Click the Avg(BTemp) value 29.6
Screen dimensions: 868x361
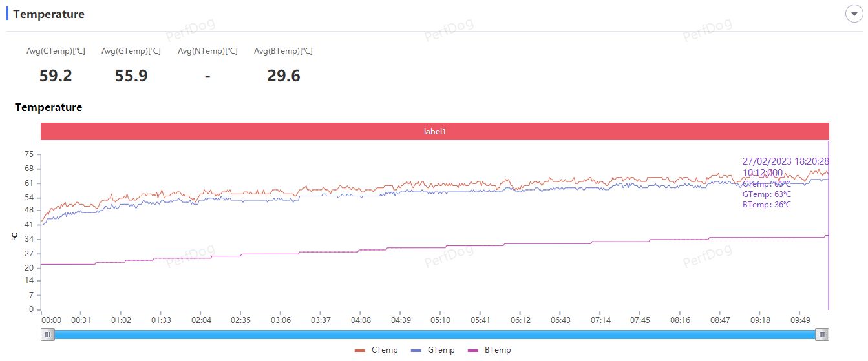click(284, 76)
